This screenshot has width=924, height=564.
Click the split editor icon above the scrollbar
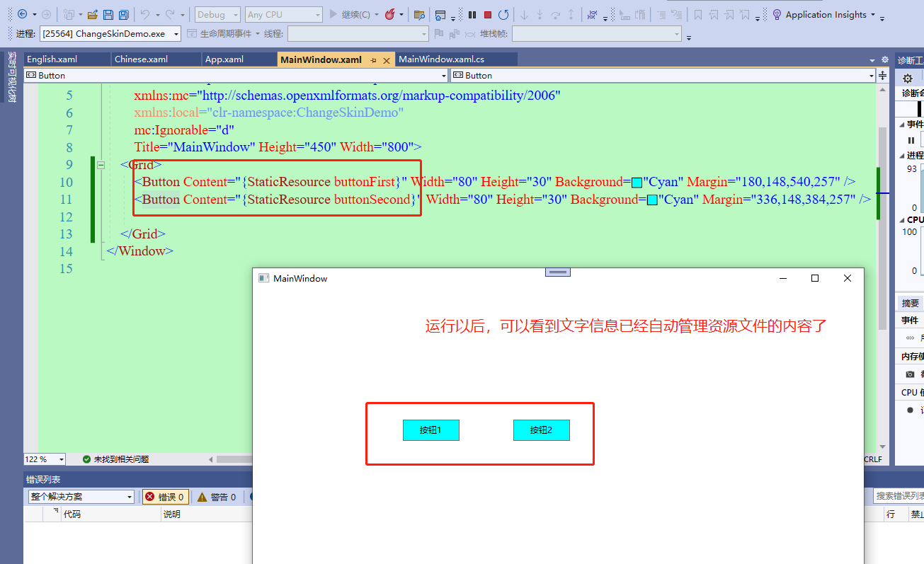[882, 75]
